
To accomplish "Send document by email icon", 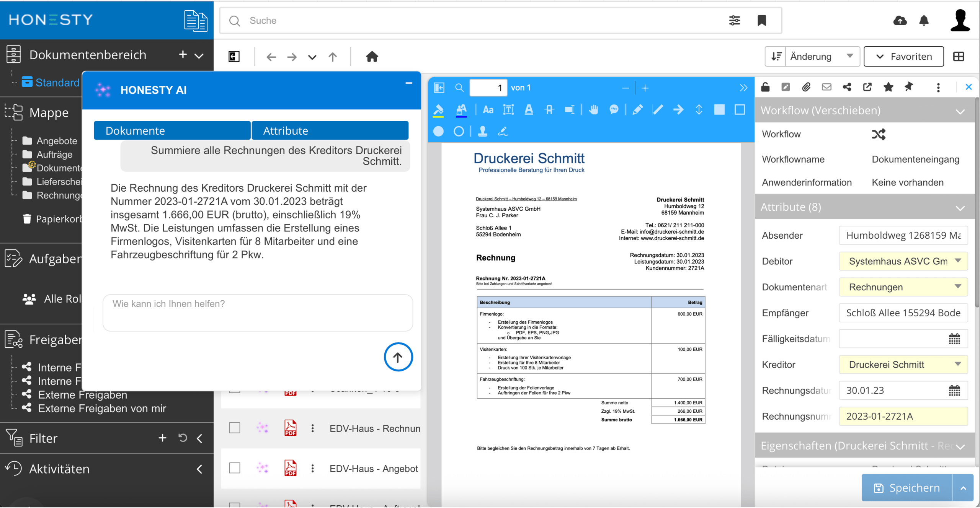I will tap(826, 87).
